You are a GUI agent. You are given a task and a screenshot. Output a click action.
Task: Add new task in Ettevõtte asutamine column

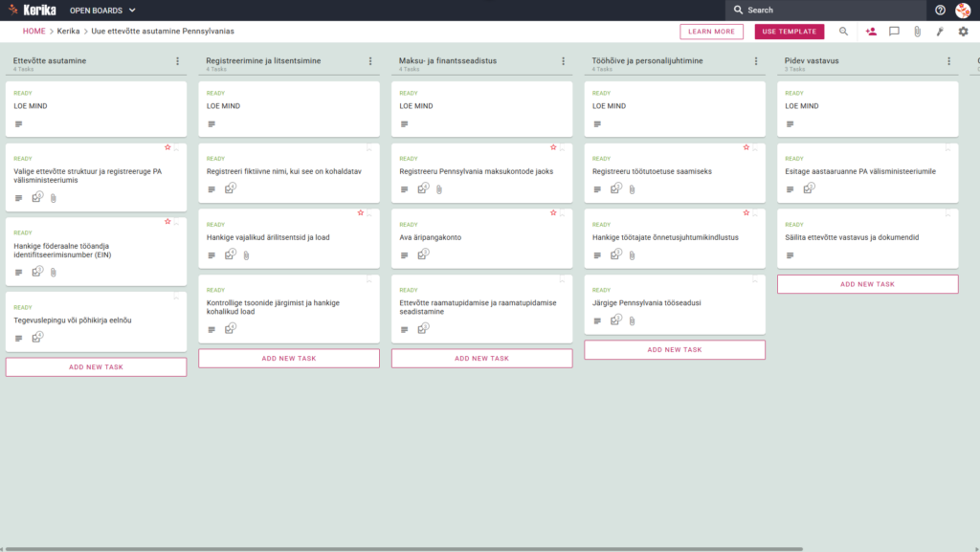(97, 367)
